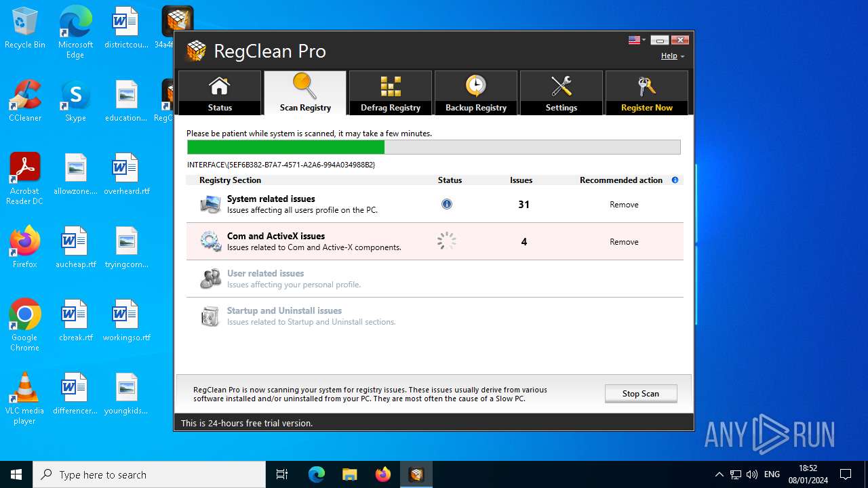
Task: Open overheard.rtf desktop file
Action: coord(126,174)
